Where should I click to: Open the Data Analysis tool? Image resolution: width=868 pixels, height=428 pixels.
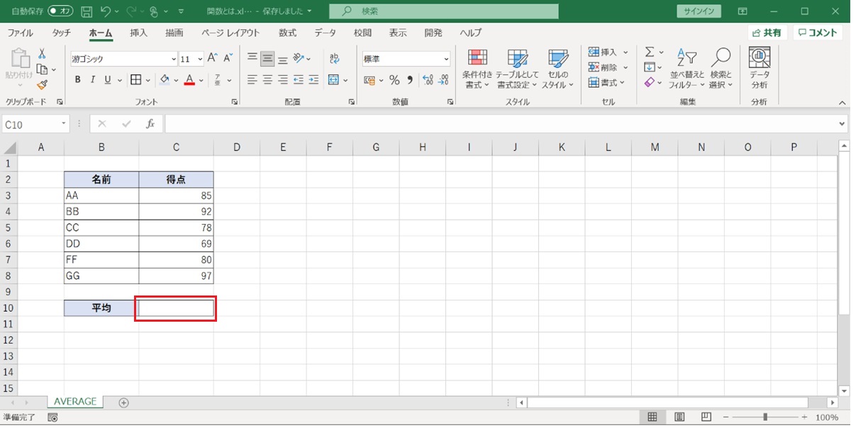(x=759, y=69)
